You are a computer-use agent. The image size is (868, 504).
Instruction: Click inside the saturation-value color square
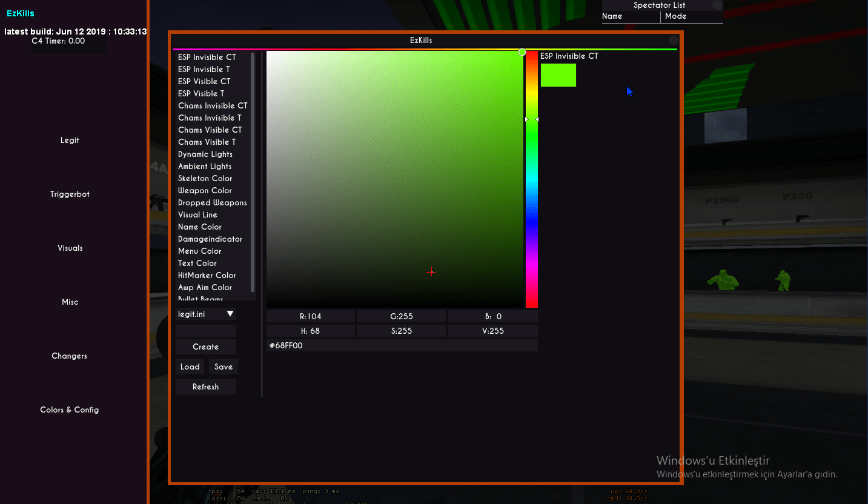(x=395, y=179)
